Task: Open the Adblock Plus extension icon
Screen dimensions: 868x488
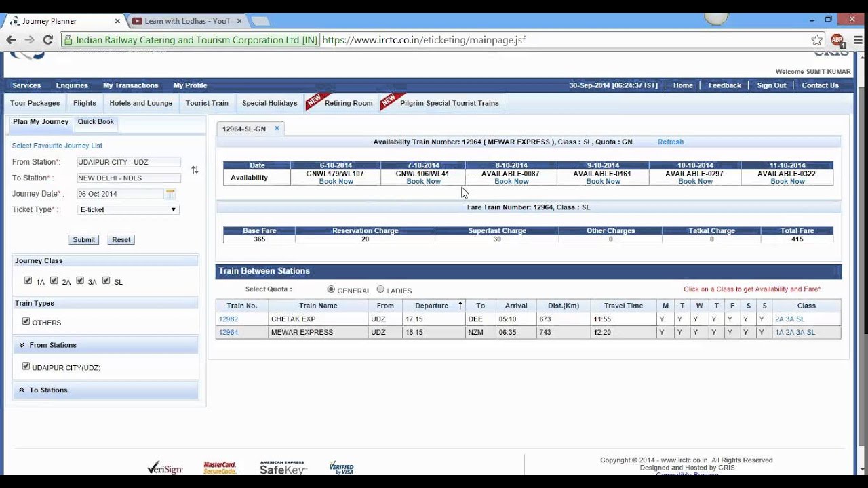Action: 837,40
